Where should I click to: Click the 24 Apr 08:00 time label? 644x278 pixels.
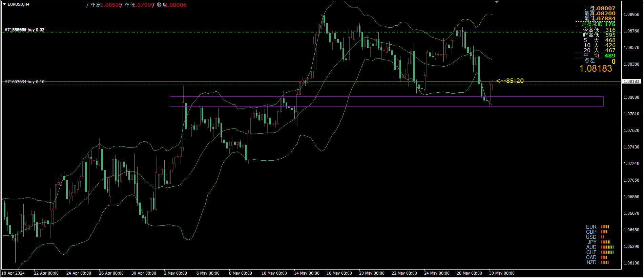(x=79, y=273)
